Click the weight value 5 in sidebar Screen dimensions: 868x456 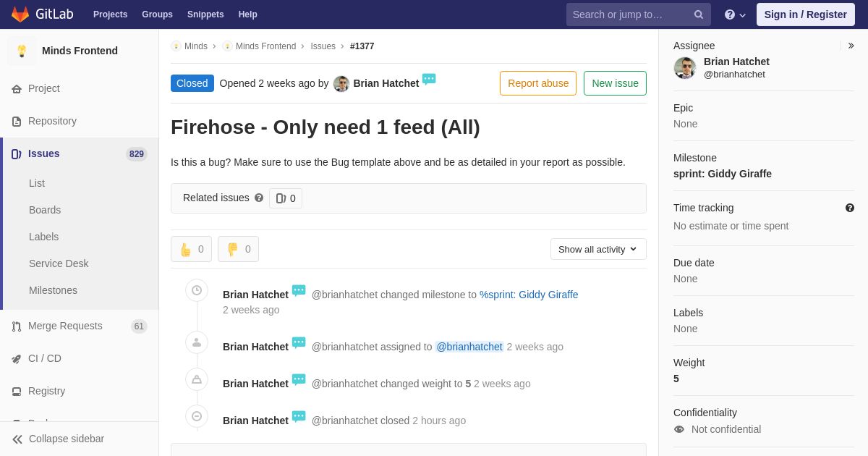[676, 379]
